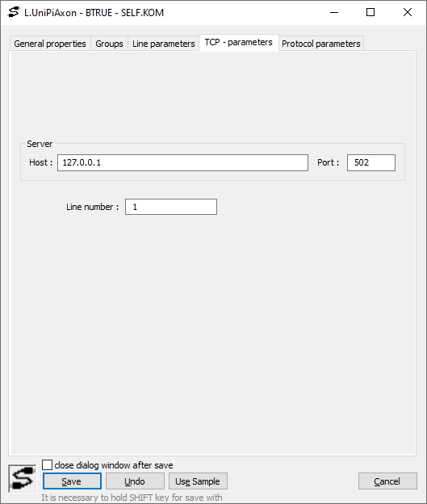Click the Undo button
The height and width of the screenshot is (504, 427).
tap(135, 481)
